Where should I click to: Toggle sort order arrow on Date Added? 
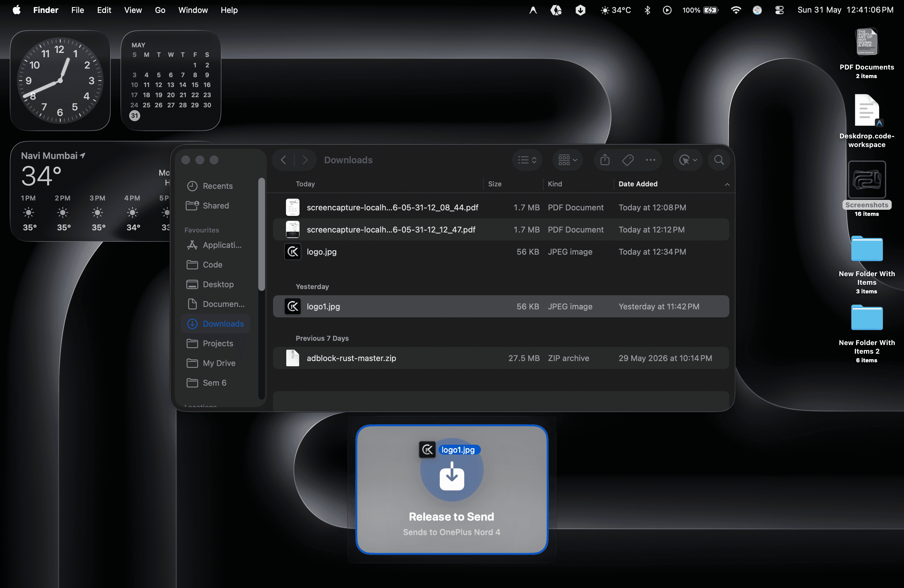pyautogui.click(x=727, y=184)
